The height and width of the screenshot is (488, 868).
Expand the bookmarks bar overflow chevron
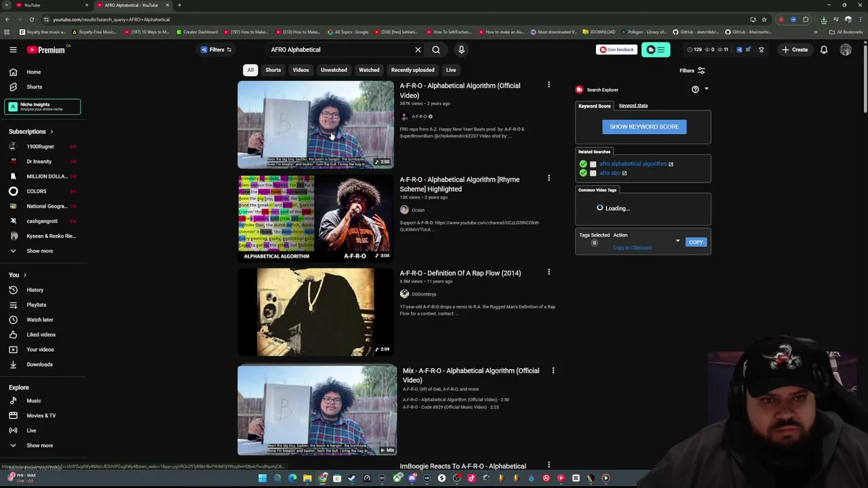[816, 32]
